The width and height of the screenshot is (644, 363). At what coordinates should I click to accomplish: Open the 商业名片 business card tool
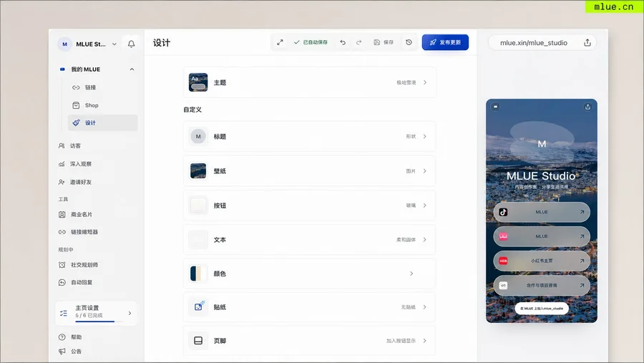76,215
